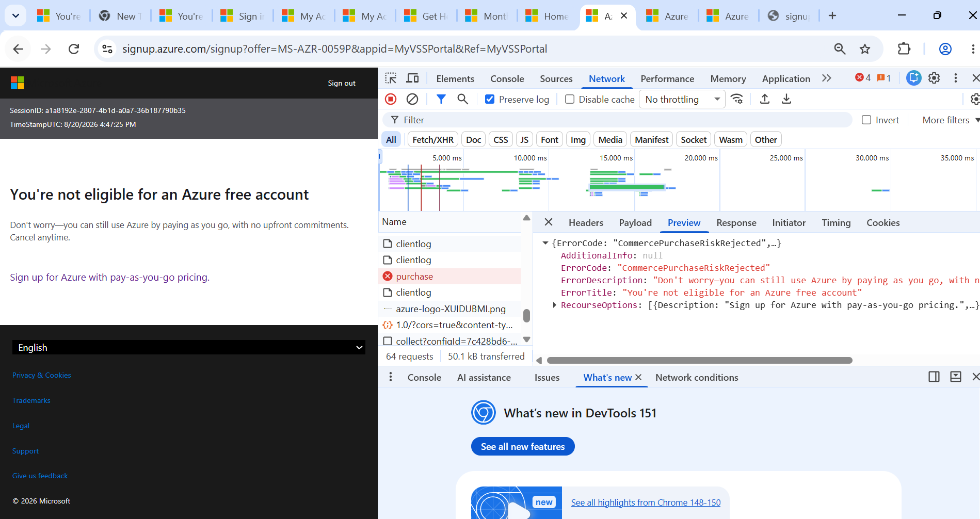
Task: Select the All request type filter
Action: (x=391, y=139)
